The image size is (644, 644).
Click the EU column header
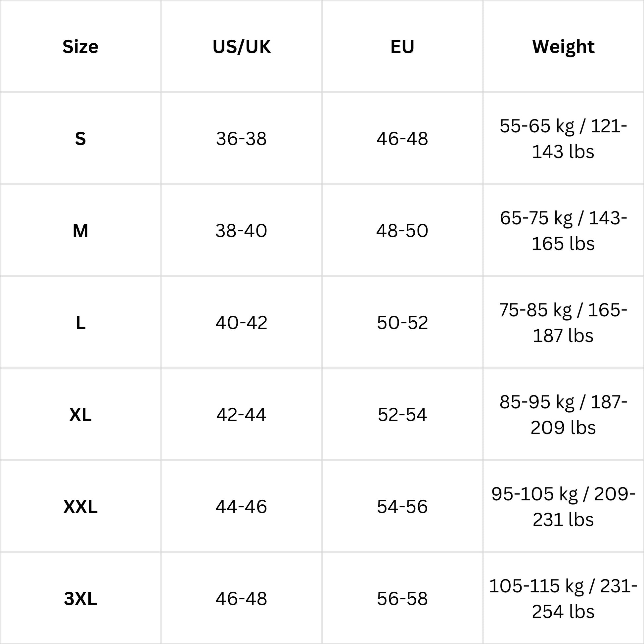[x=402, y=47]
